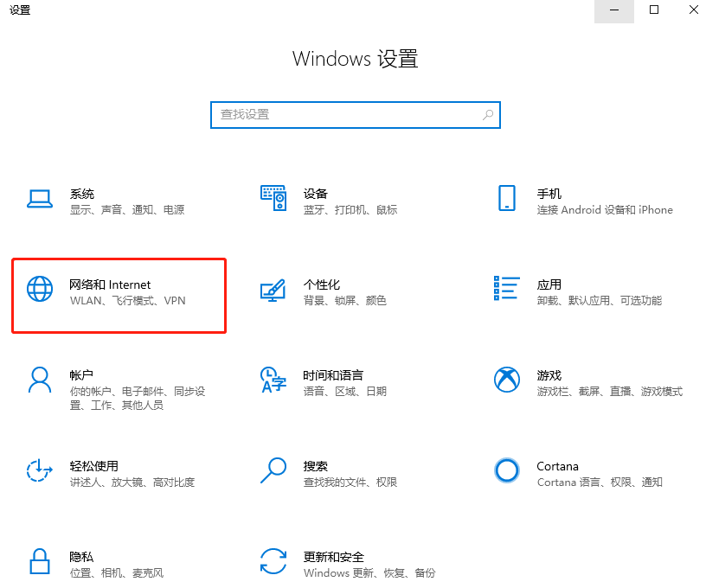Open the 隐私 lock icon

pos(40,561)
